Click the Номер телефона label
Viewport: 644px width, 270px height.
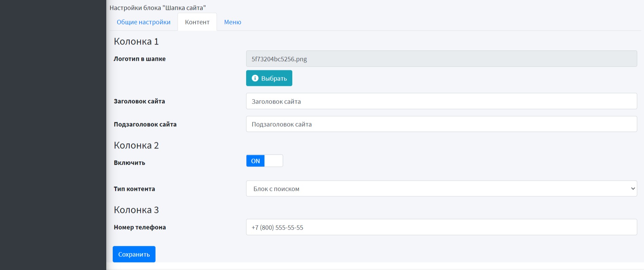click(140, 227)
